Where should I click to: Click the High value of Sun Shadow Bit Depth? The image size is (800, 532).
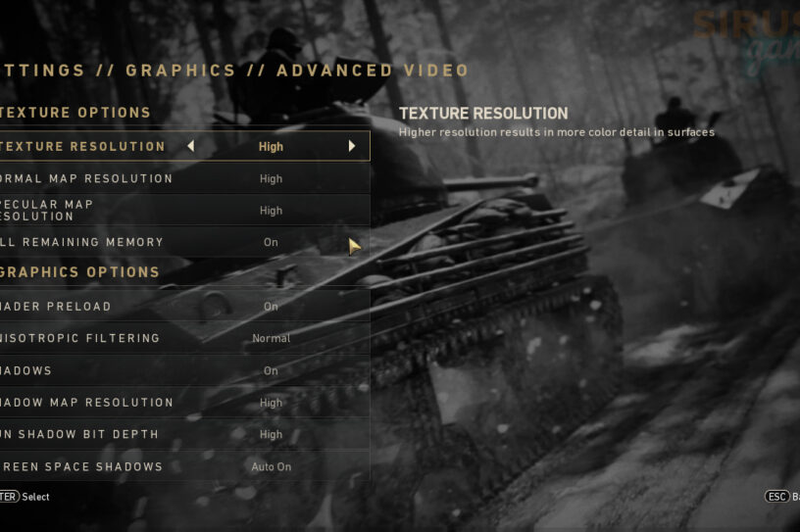[x=271, y=435]
